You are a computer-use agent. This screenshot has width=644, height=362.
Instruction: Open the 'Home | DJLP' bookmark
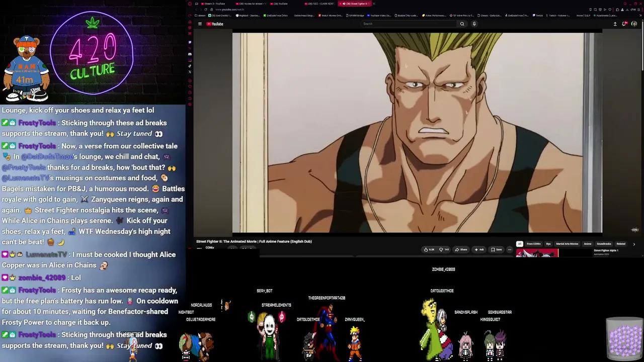(583, 16)
